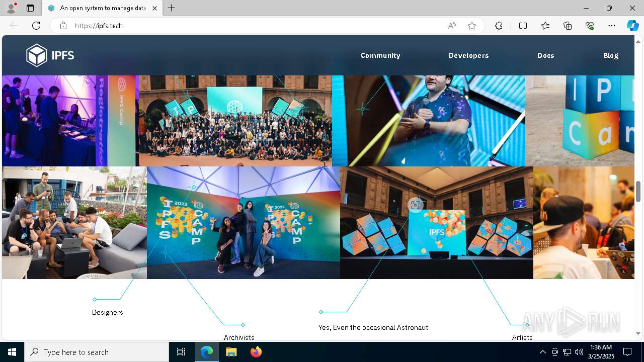Launch Firefox from the taskbar

pyautogui.click(x=256, y=352)
